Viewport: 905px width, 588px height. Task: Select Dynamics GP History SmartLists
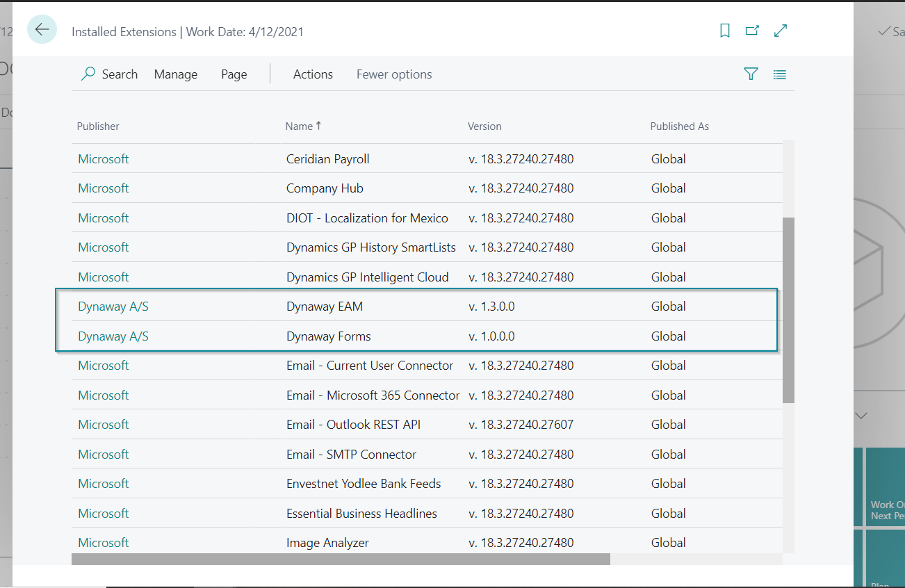pyautogui.click(x=371, y=247)
